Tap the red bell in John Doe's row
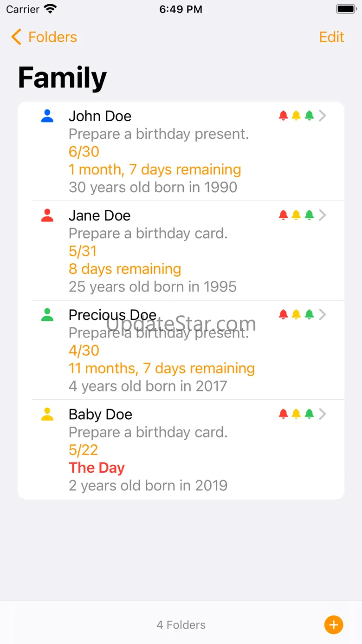 (283, 116)
